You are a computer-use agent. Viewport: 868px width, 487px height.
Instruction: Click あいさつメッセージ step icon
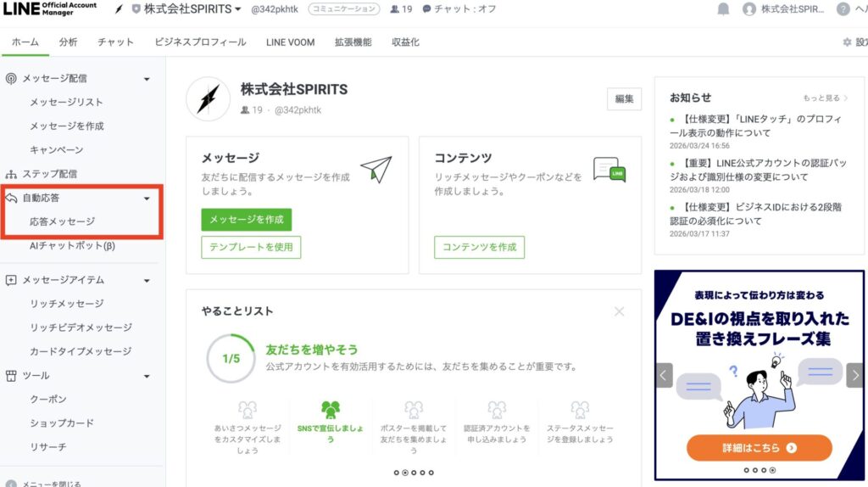click(x=248, y=410)
